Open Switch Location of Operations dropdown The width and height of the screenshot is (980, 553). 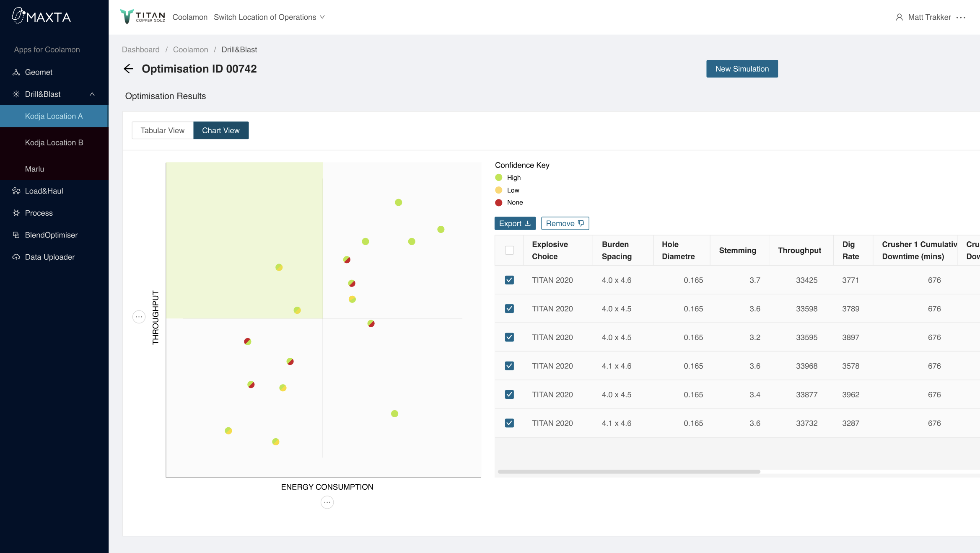[x=269, y=17]
